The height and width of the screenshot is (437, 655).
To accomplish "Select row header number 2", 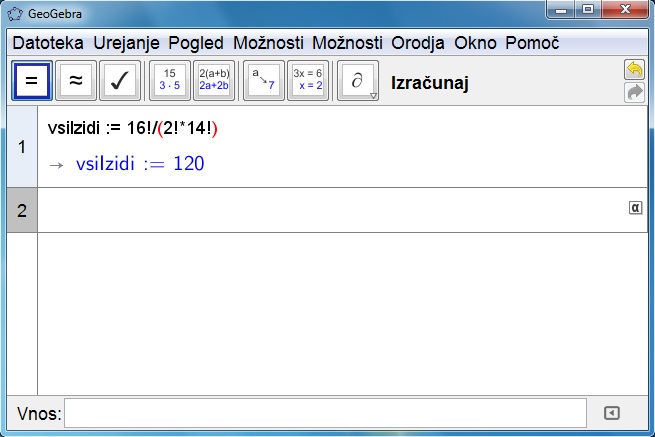I will pos(22,210).
